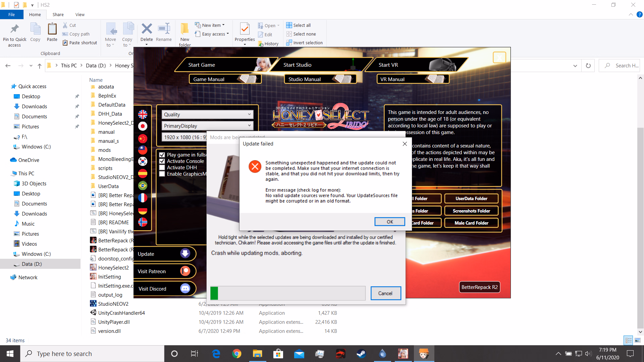Open Windows Explorer help question icon

[x=639, y=14]
